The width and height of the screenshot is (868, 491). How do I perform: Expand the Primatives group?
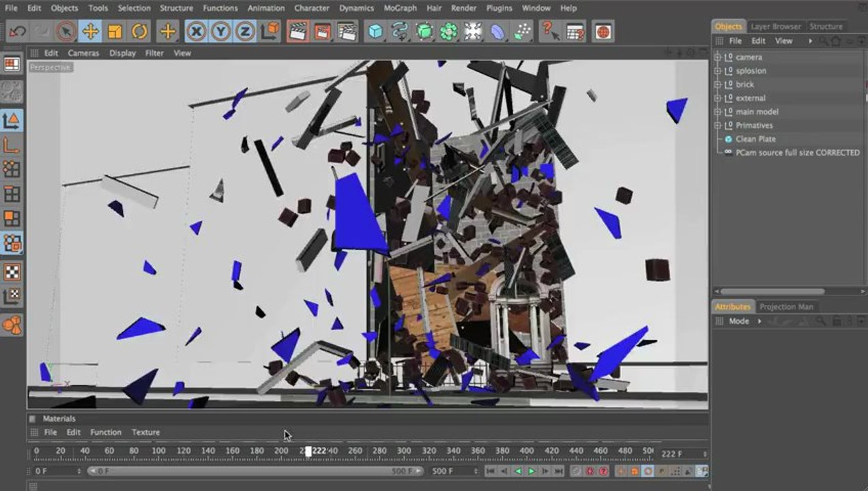(x=717, y=125)
